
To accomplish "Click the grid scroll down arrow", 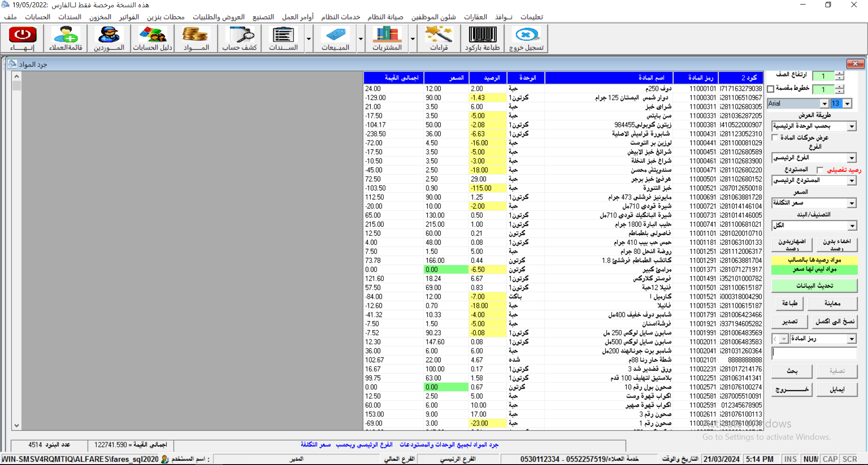I will pos(16,425).
